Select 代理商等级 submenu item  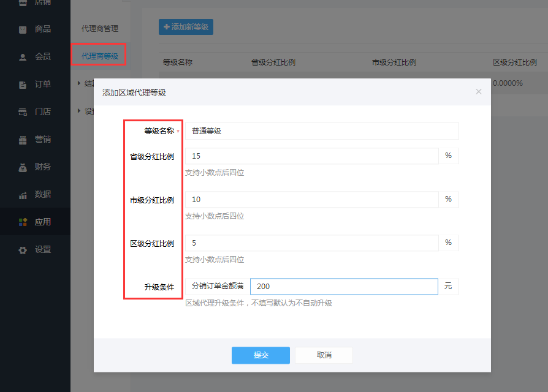pyautogui.click(x=99, y=56)
